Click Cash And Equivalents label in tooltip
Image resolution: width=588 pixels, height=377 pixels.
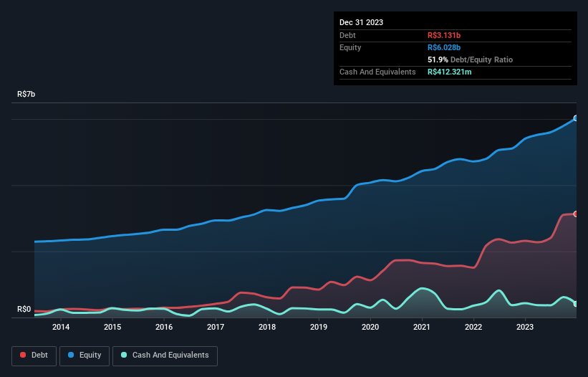pos(377,72)
